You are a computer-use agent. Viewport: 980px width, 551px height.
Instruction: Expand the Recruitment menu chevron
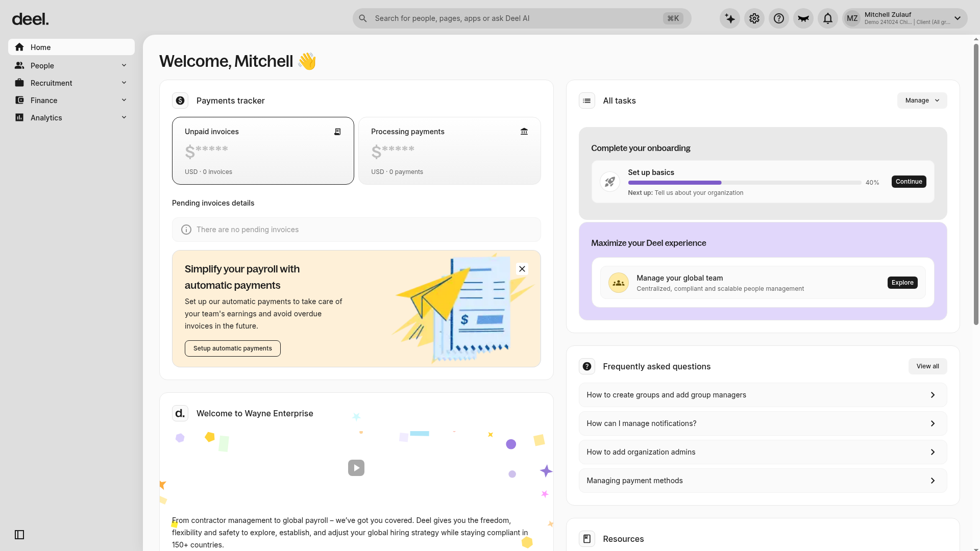coord(124,83)
